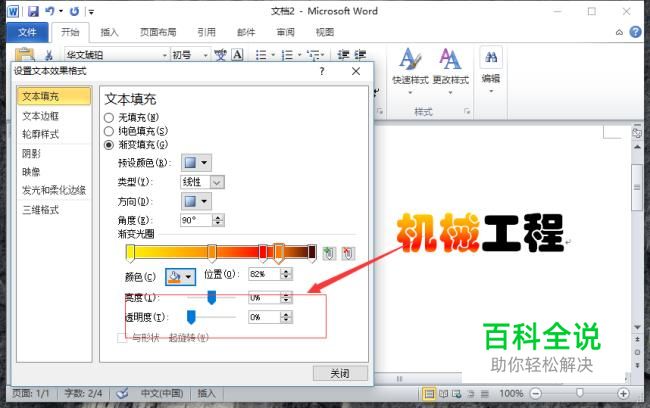Screen dimensions: 650x408
Task: Click the 位置 82% input field
Action: click(x=264, y=274)
